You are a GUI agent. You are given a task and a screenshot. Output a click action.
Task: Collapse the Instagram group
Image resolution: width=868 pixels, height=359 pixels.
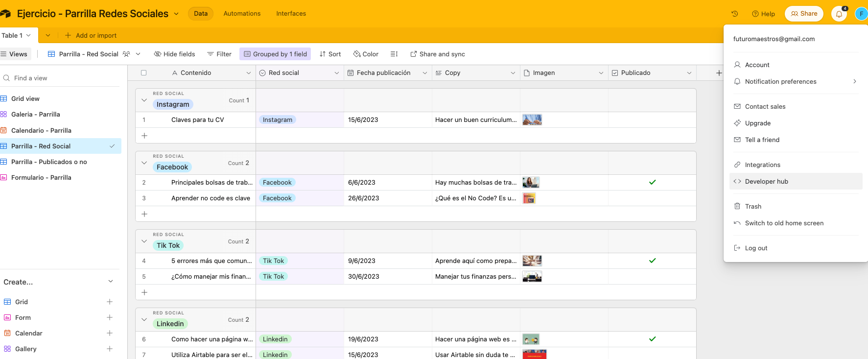click(x=144, y=100)
